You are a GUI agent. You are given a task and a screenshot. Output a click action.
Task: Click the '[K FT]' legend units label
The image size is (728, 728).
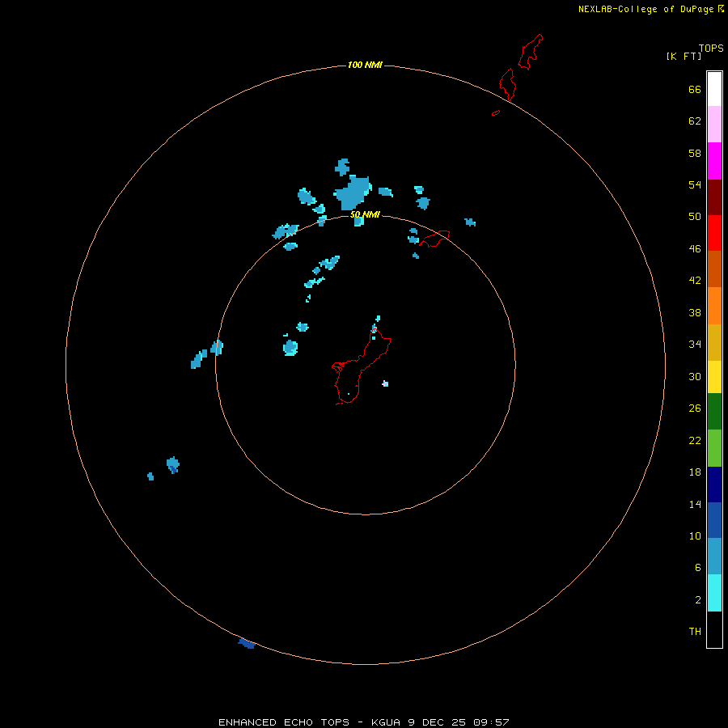pyautogui.click(x=684, y=56)
